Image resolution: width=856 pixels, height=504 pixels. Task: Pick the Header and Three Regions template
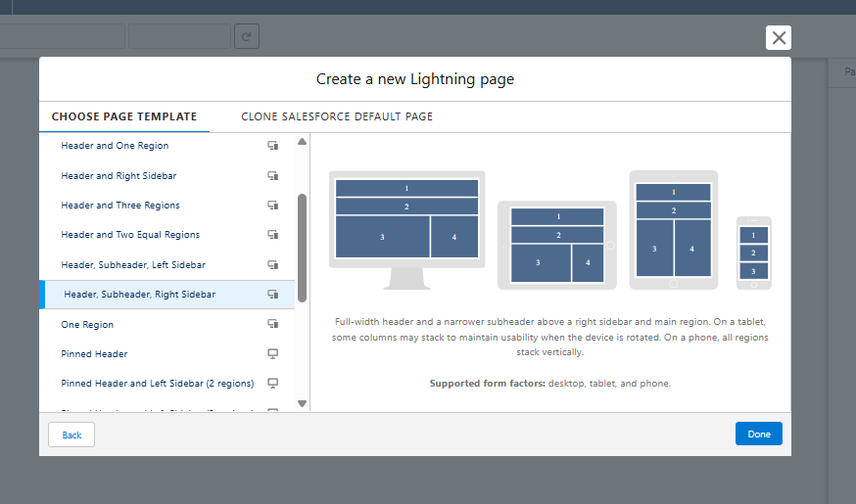120,206
